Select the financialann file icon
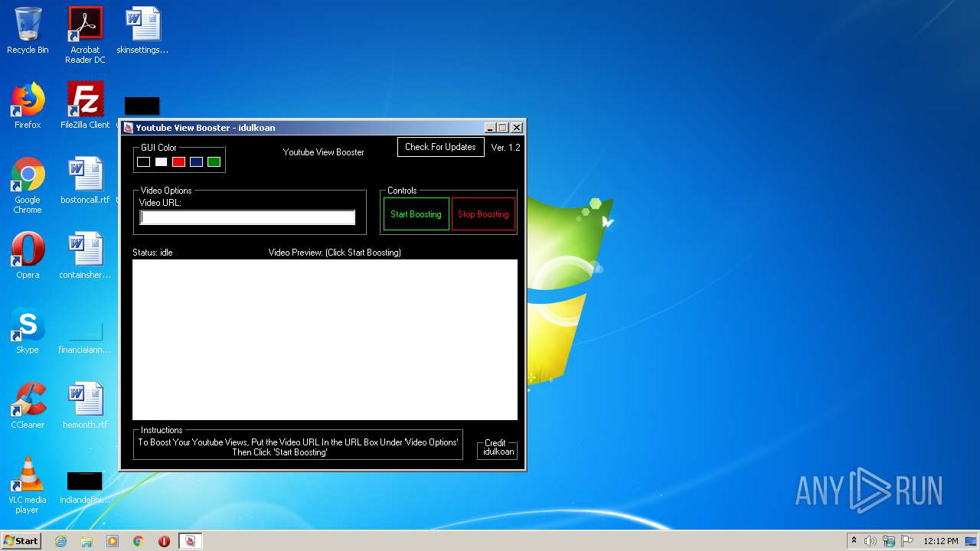980x551 pixels. coord(85,335)
